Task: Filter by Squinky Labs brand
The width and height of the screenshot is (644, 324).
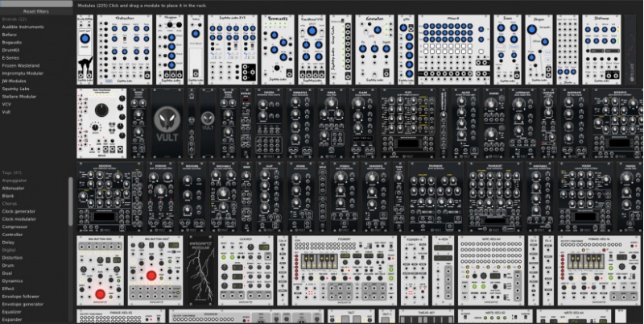Action: [x=15, y=89]
